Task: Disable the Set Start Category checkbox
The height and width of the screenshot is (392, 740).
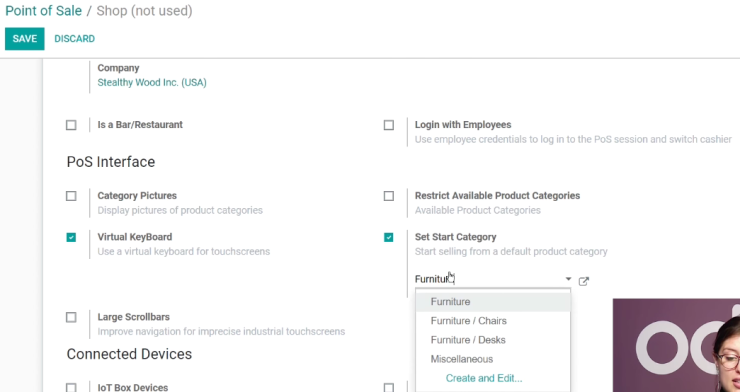Action: pyautogui.click(x=388, y=237)
